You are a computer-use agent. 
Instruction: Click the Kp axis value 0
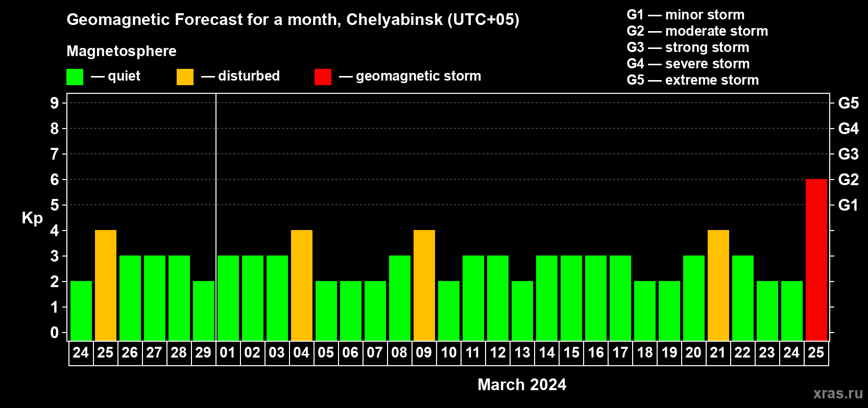(55, 333)
